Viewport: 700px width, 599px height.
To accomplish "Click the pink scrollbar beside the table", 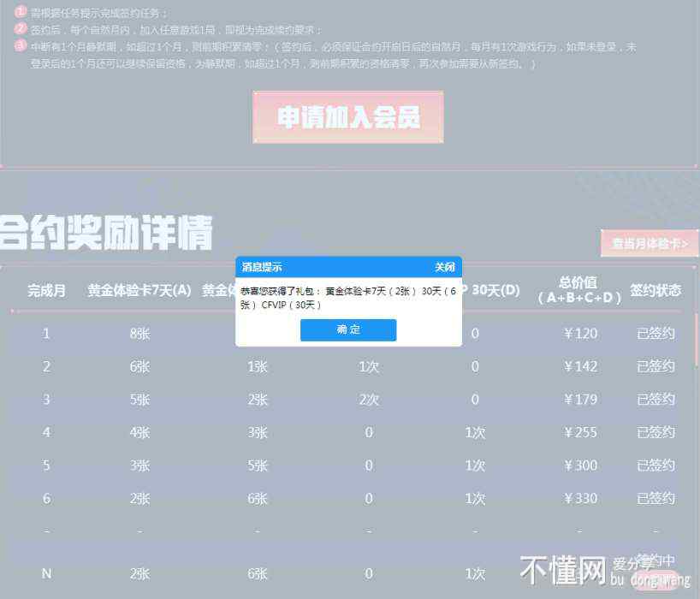I will point(697,338).
